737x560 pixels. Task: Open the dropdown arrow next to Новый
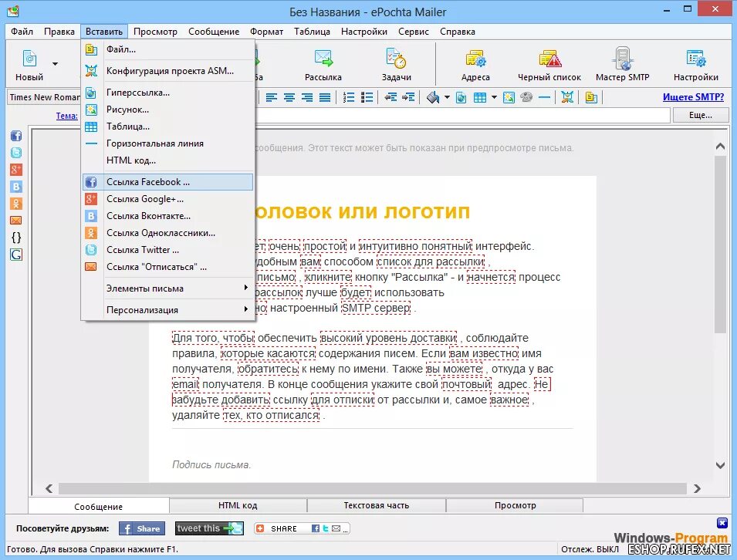tap(55, 63)
